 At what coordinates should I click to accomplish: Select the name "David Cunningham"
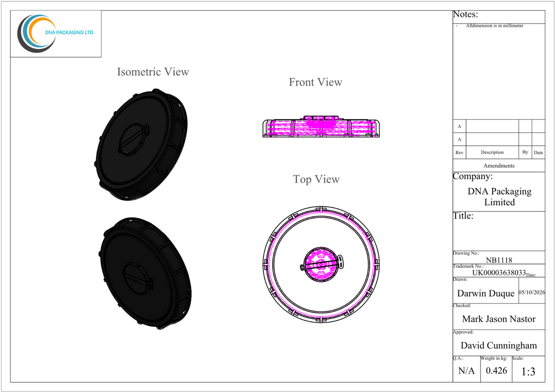(x=499, y=346)
